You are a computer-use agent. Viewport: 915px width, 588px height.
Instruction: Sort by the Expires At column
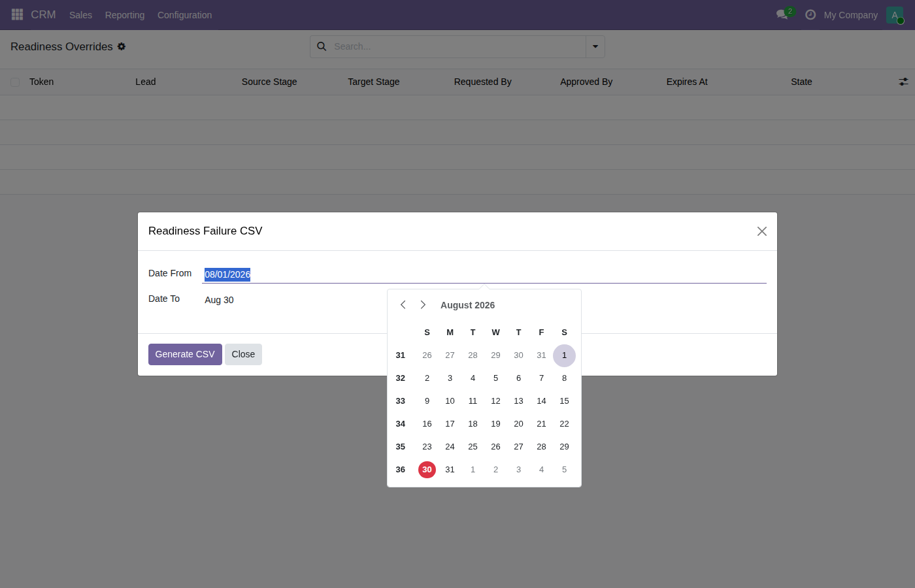tap(687, 82)
